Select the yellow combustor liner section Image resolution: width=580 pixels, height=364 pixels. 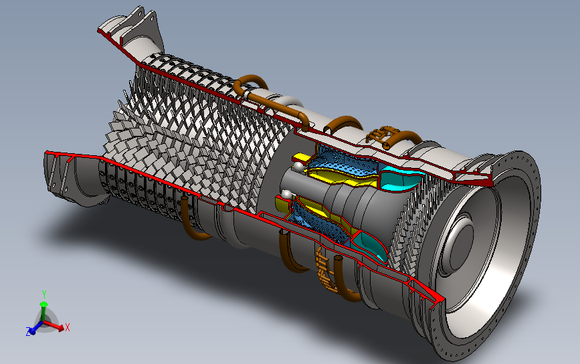click(342, 177)
